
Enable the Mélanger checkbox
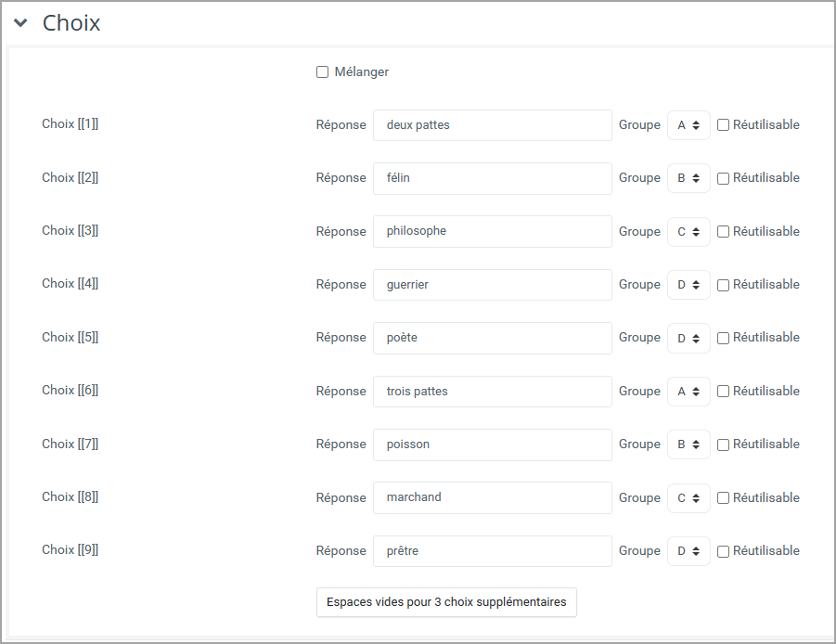click(322, 72)
